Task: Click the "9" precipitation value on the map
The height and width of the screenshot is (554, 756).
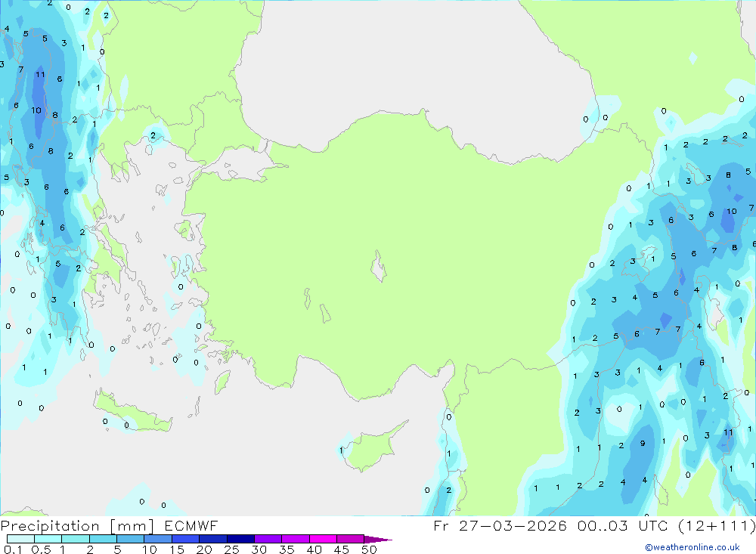Action: 643,444
